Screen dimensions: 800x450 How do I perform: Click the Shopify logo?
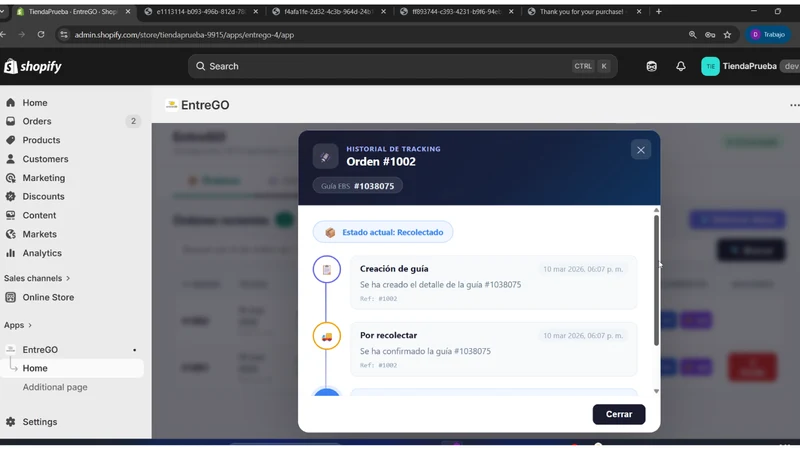coord(33,66)
